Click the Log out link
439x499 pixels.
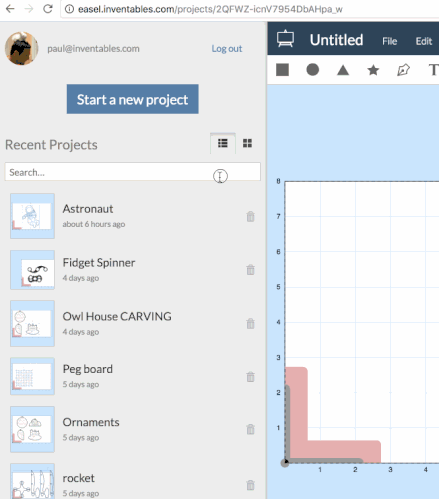tap(227, 49)
